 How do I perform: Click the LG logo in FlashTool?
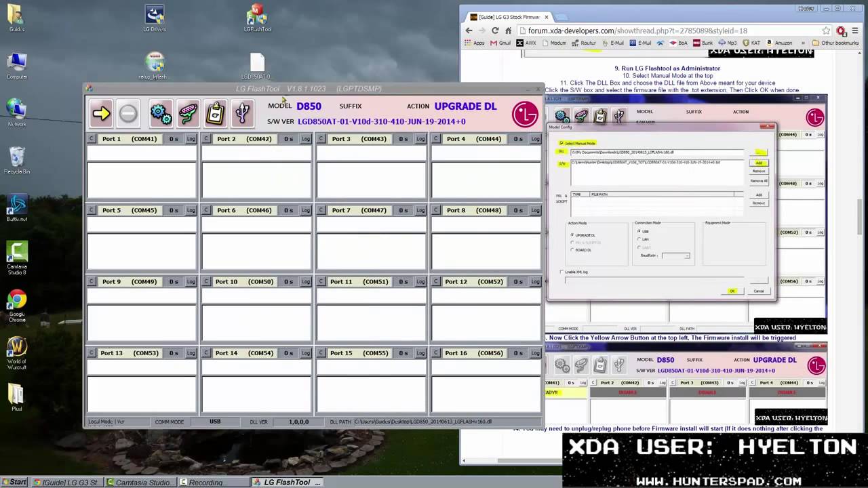[x=525, y=115]
